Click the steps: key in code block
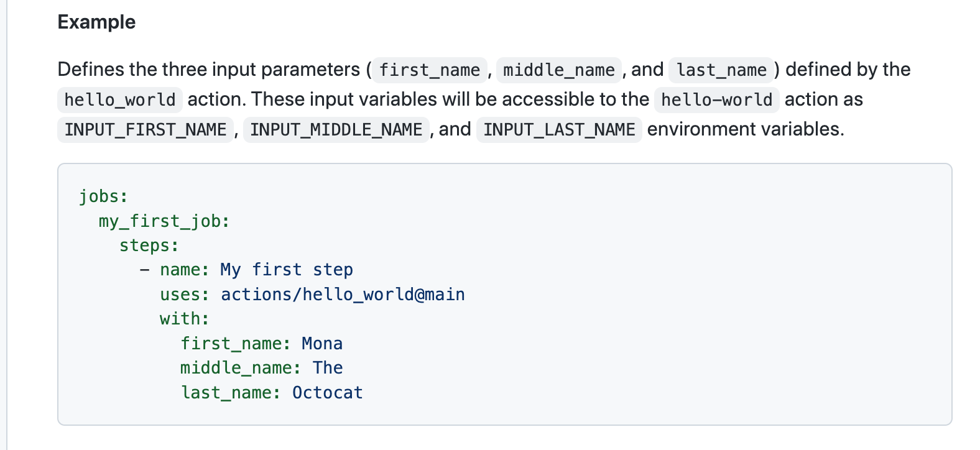 (x=149, y=246)
